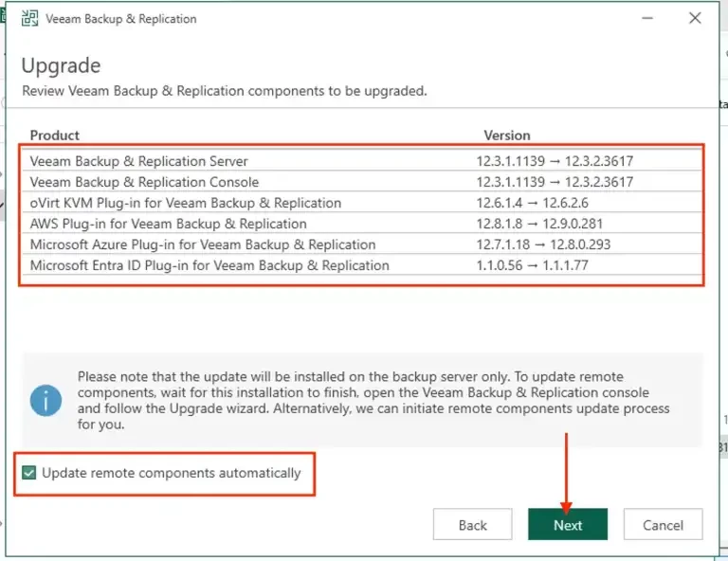The width and height of the screenshot is (728, 561).
Task: Select the Microsoft Entra ID Plug-in row
Action: click(x=362, y=265)
